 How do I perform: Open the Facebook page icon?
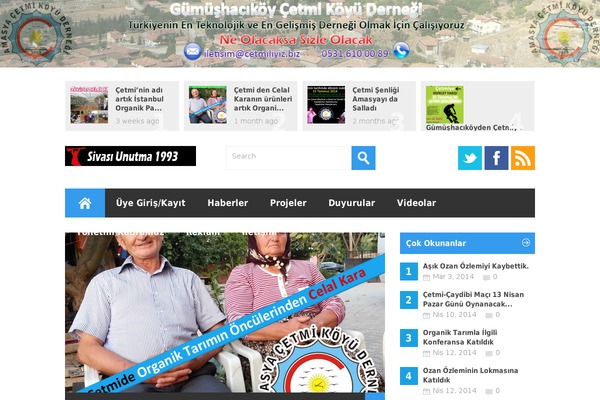496,158
